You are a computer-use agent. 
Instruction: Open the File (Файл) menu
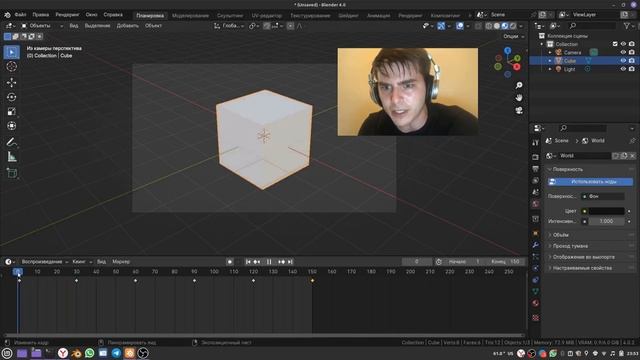pyautogui.click(x=20, y=15)
